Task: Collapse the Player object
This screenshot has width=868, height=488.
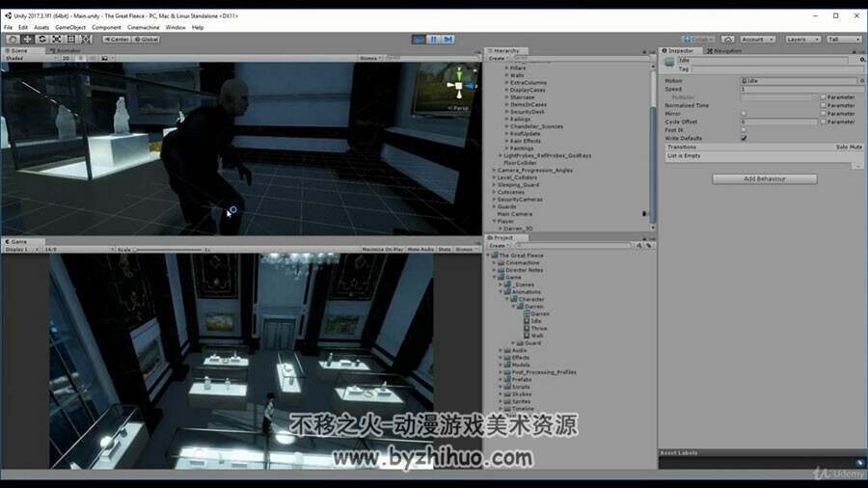Action: tap(495, 221)
